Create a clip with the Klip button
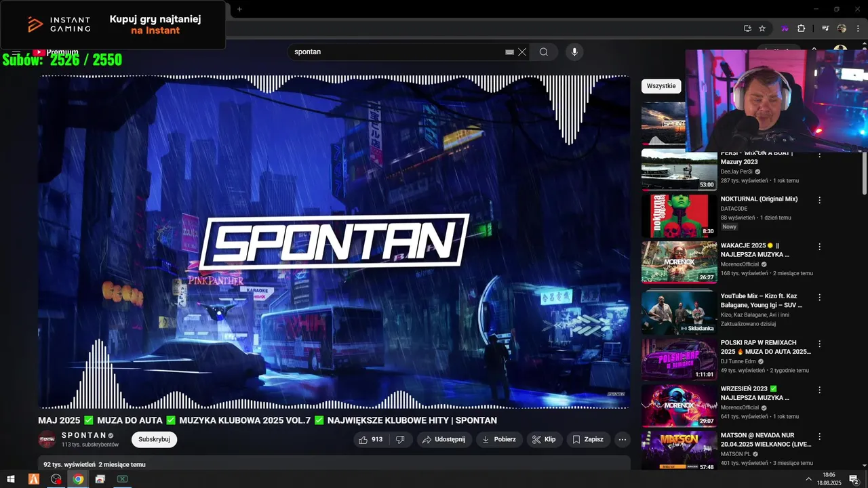 click(545, 439)
